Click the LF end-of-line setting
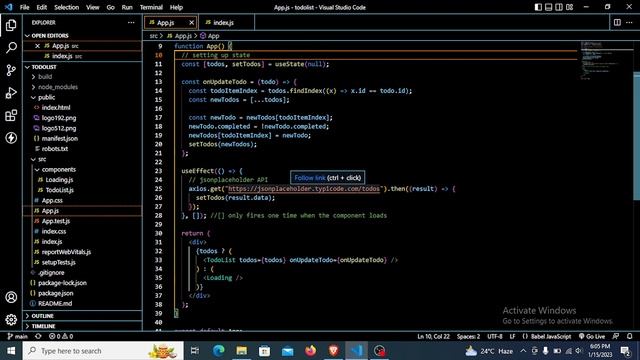640x360 pixels. click(512, 336)
